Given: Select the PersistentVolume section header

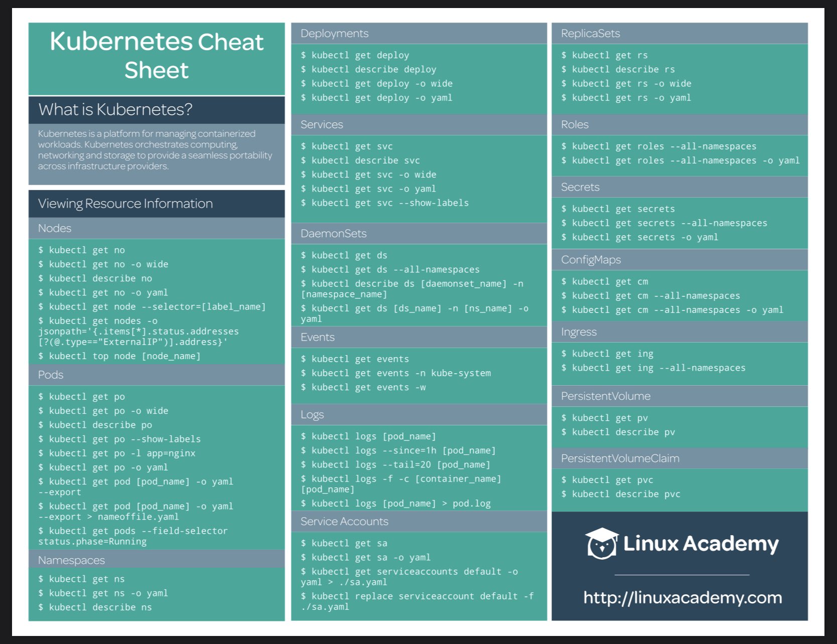Looking at the screenshot, I should click(680, 396).
